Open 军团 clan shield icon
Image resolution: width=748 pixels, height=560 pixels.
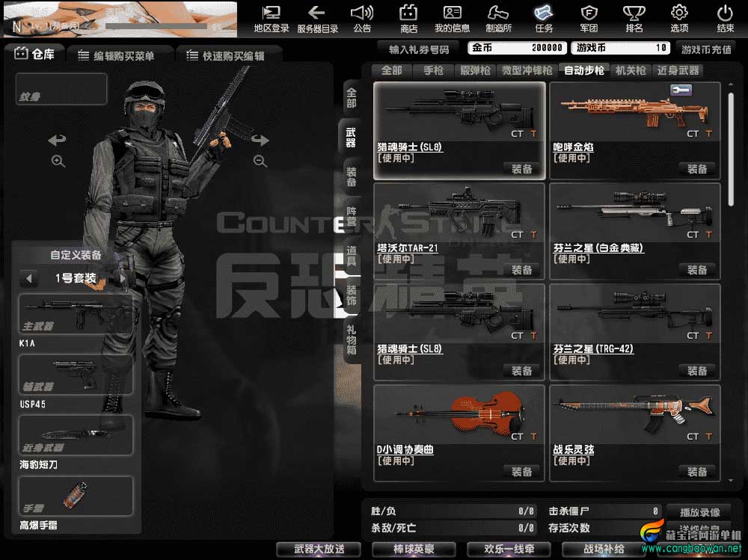pyautogui.click(x=589, y=19)
